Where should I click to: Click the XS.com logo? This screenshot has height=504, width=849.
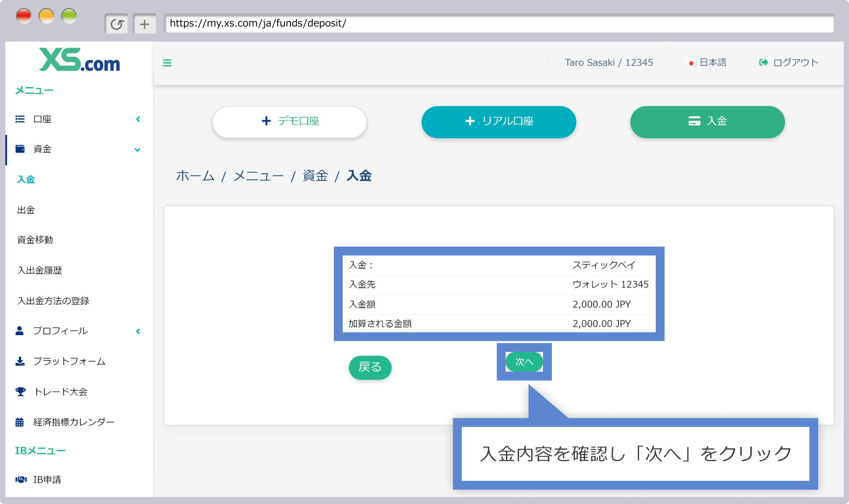(x=79, y=60)
